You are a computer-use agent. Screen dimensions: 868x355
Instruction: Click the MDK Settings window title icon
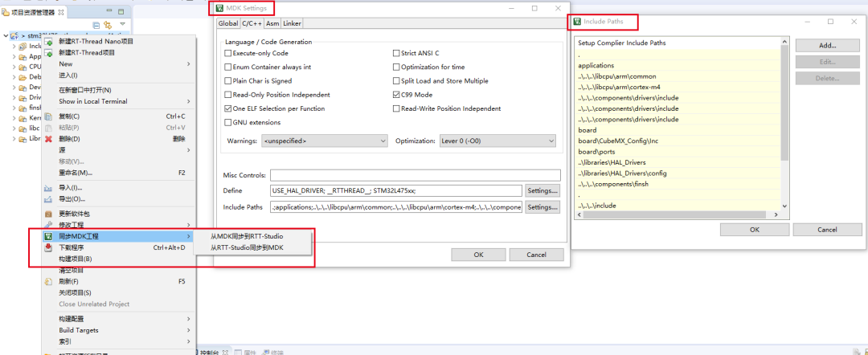click(x=220, y=8)
